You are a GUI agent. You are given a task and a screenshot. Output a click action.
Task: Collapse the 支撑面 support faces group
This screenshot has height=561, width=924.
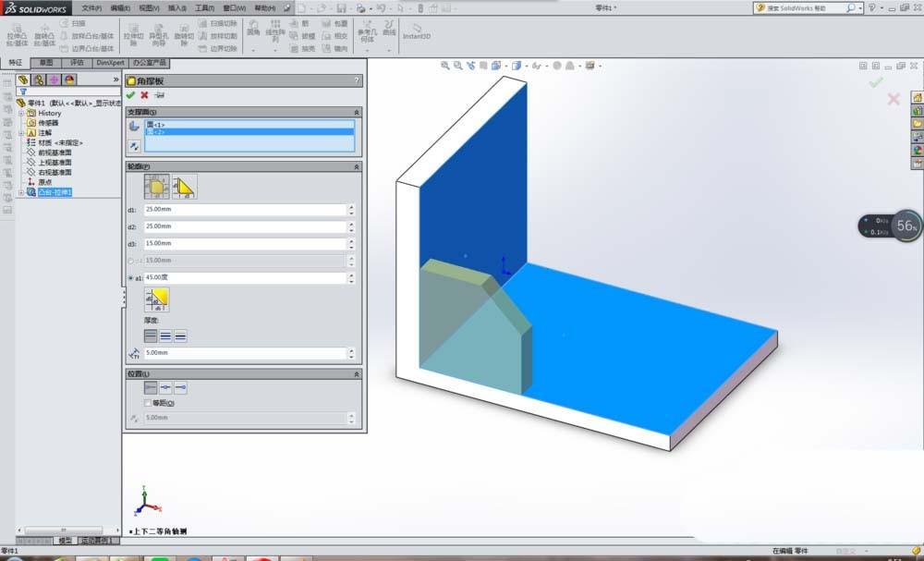(x=356, y=111)
